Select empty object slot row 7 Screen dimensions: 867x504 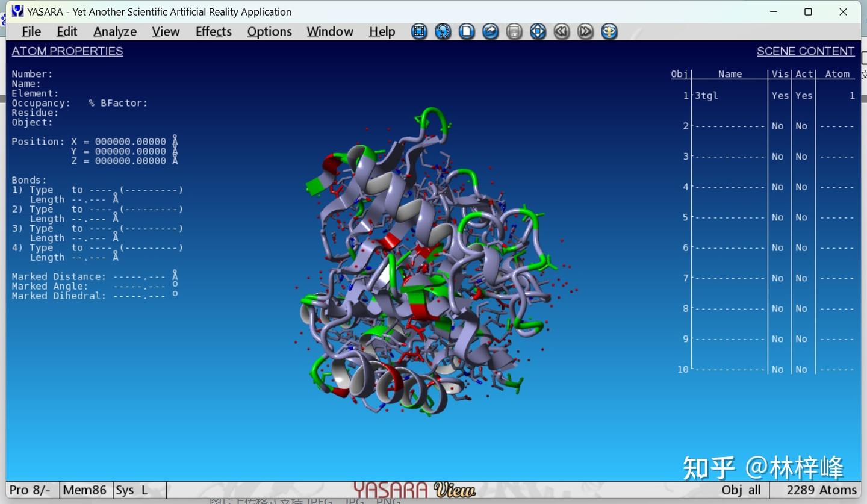[x=729, y=278]
